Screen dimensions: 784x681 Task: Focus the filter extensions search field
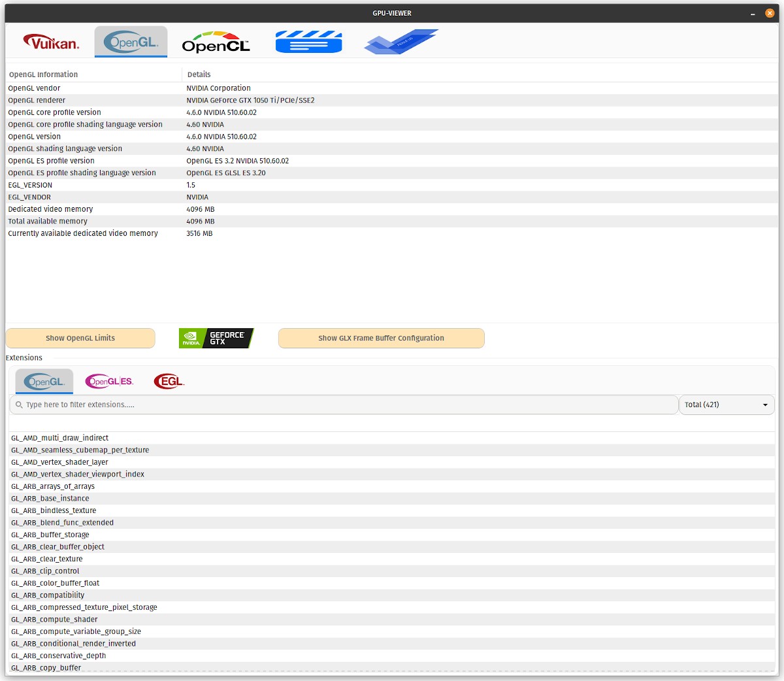(x=344, y=405)
